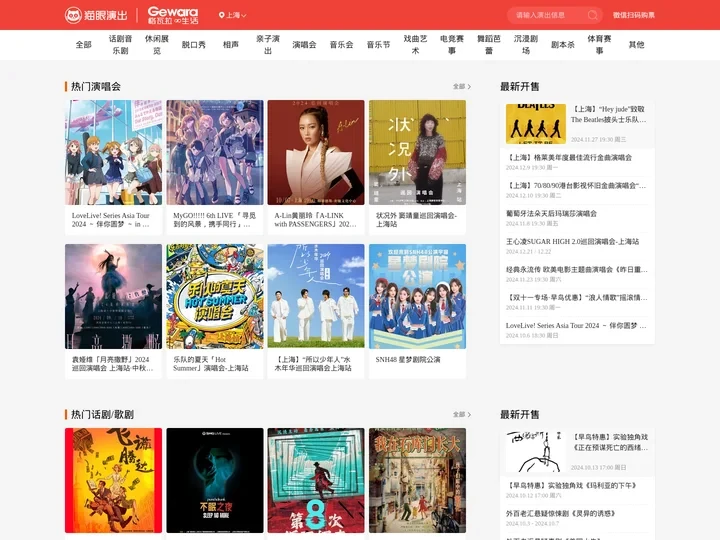The height and width of the screenshot is (540, 720).
Task: Select the 亲子演出 category
Action: click(x=268, y=45)
